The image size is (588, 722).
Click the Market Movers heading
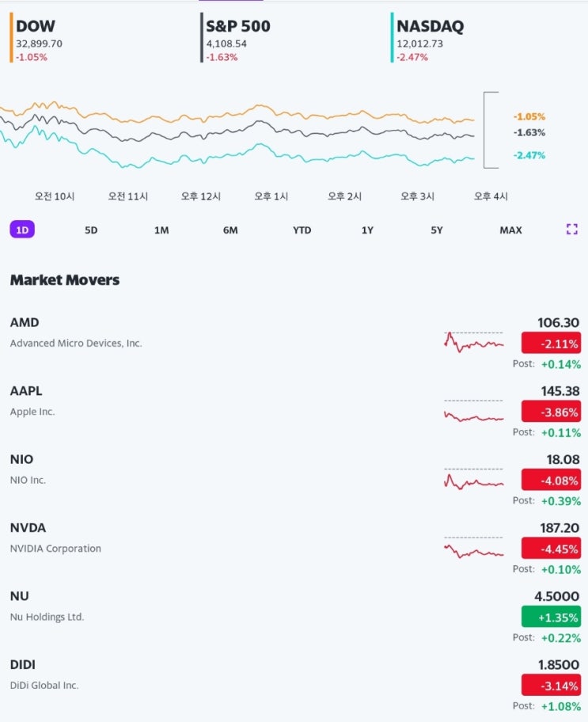click(65, 280)
